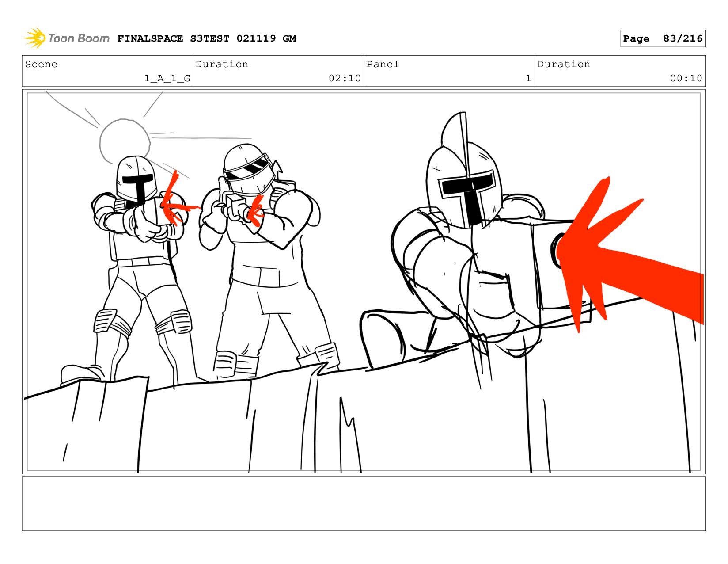
Task: Click the panel duration value '00:10'
Action: pos(686,78)
